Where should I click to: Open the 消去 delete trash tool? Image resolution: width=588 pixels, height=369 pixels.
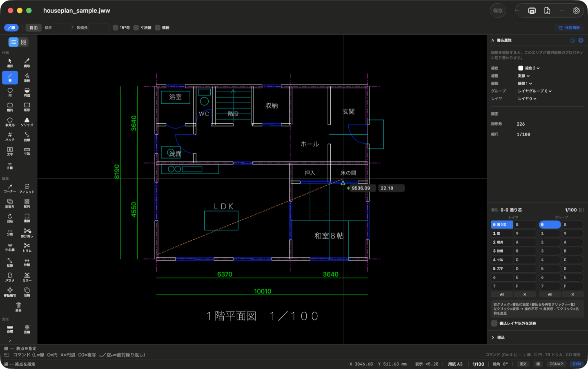(x=18, y=307)
